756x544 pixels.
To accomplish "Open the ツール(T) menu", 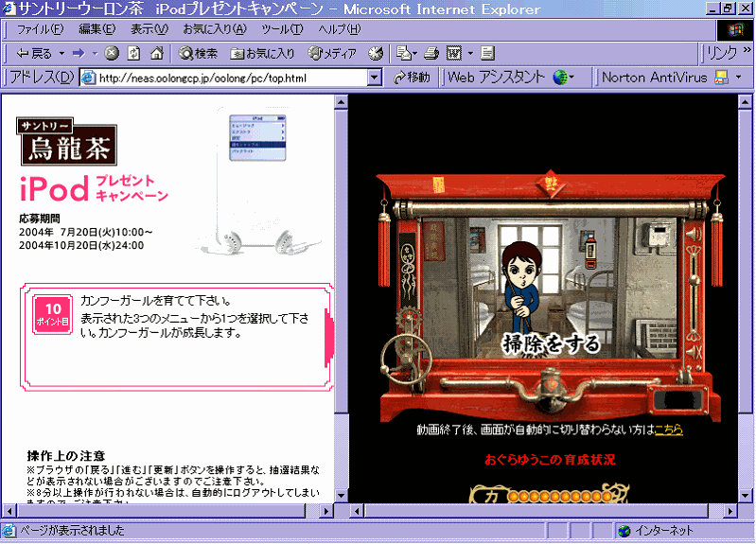I will [x=282, y=29].
